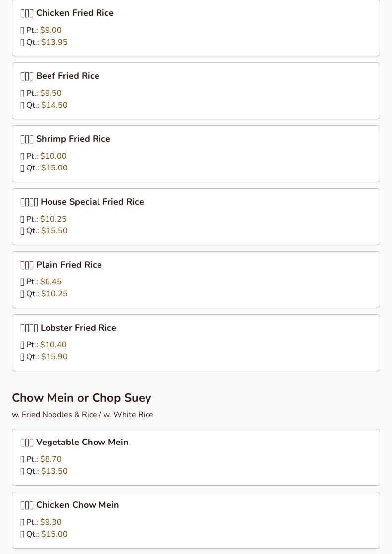Viewport: 392px width, 554px height.
Task: Select House Special quart price $15.50
Action: (x=54, y=231)
